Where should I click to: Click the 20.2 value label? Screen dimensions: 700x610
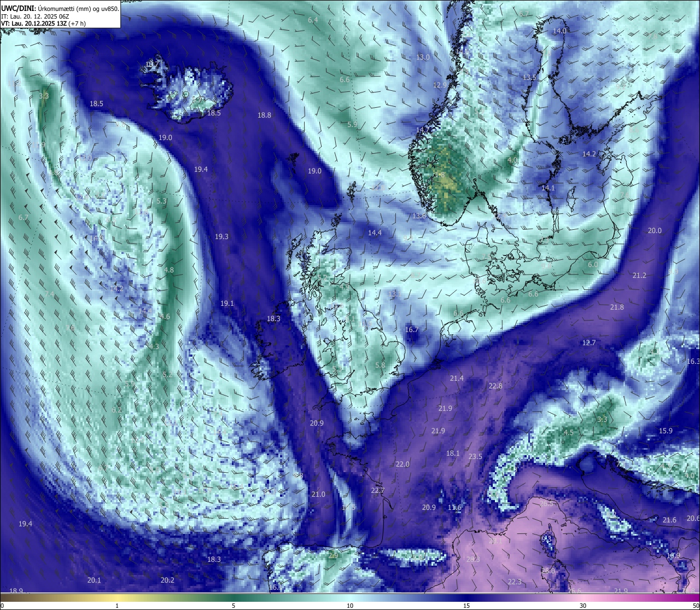click(x=167, y=580)
